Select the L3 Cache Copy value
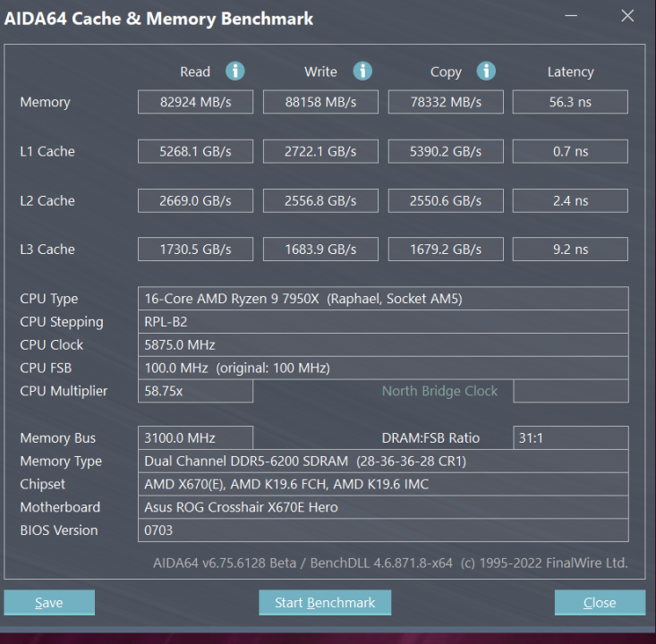This screenshot has height=644, width=656. (x=446, y=250)
